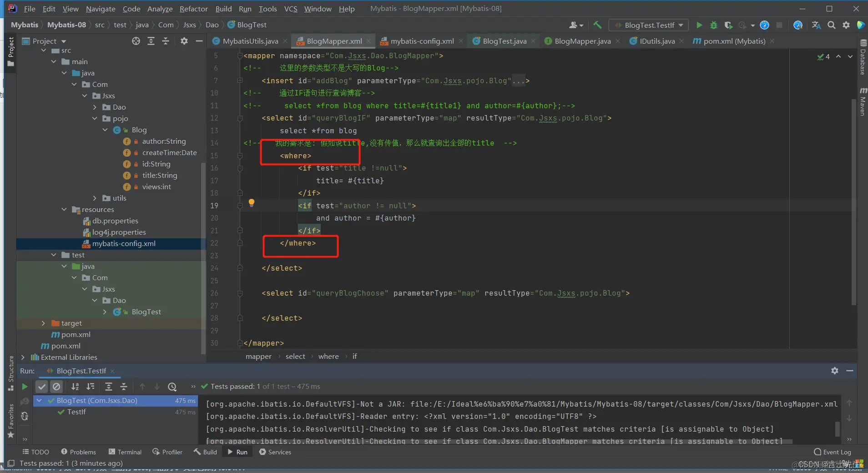Open the Terminal tool window

click(125, 452)
